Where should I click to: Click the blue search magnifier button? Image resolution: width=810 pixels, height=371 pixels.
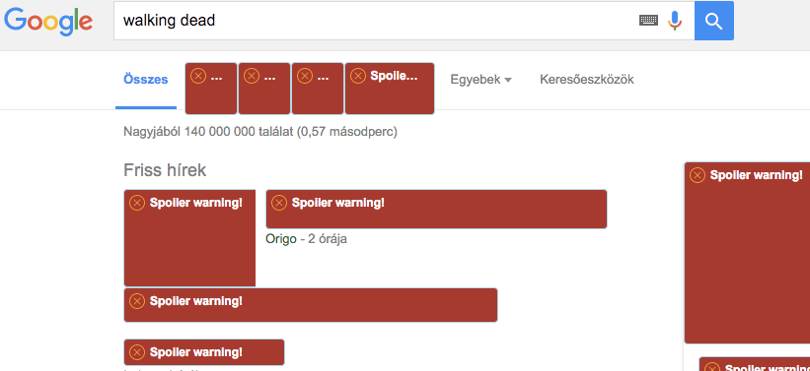[x=714, y=21]
